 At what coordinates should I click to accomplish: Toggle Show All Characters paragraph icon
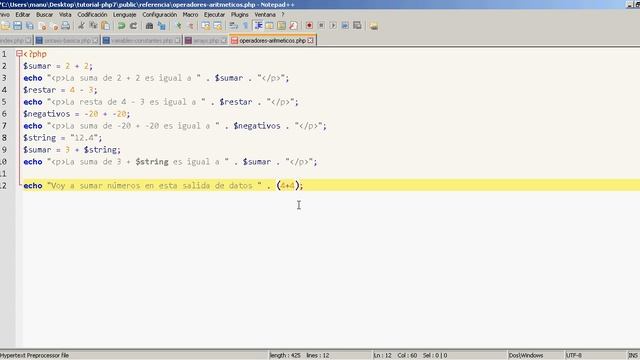(245, 26)
